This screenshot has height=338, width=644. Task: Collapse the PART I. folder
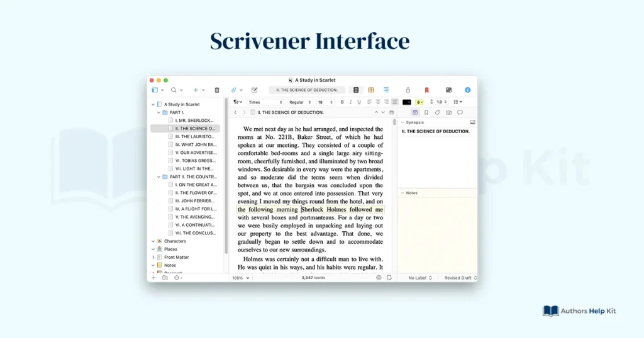(158, 112)
